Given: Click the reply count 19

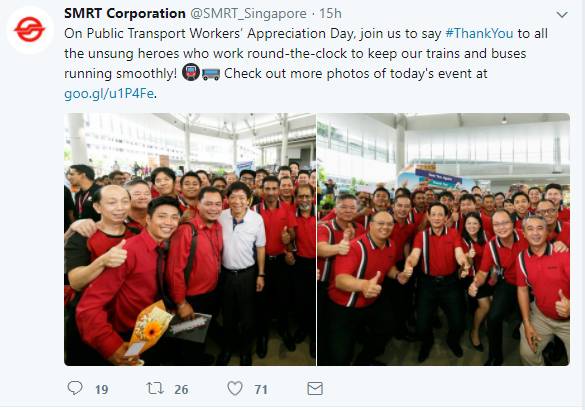Looking at the screenshot, I should 101,390.
